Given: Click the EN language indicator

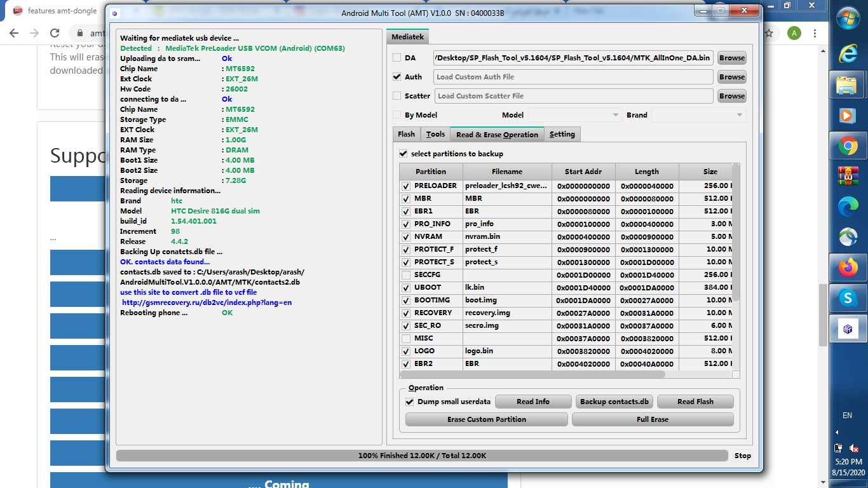Looking at the screenshot, I should point(848,416).
